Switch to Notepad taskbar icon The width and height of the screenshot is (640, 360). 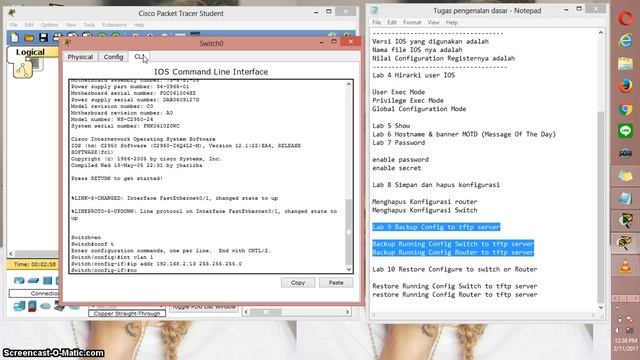625,198
